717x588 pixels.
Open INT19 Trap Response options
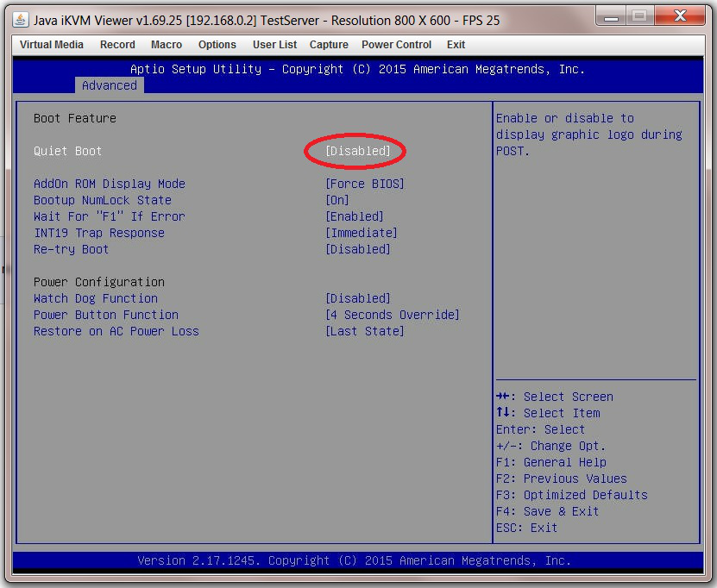362,233
